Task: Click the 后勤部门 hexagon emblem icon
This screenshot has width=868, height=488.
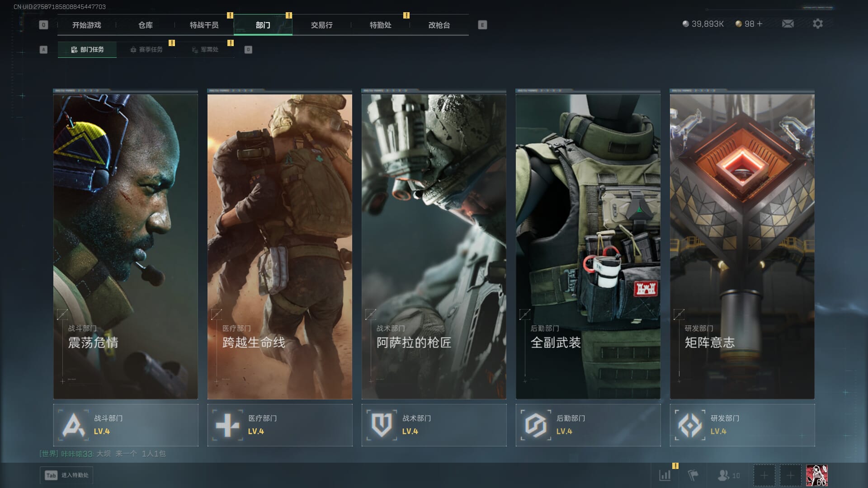Action: pos(536,425)
